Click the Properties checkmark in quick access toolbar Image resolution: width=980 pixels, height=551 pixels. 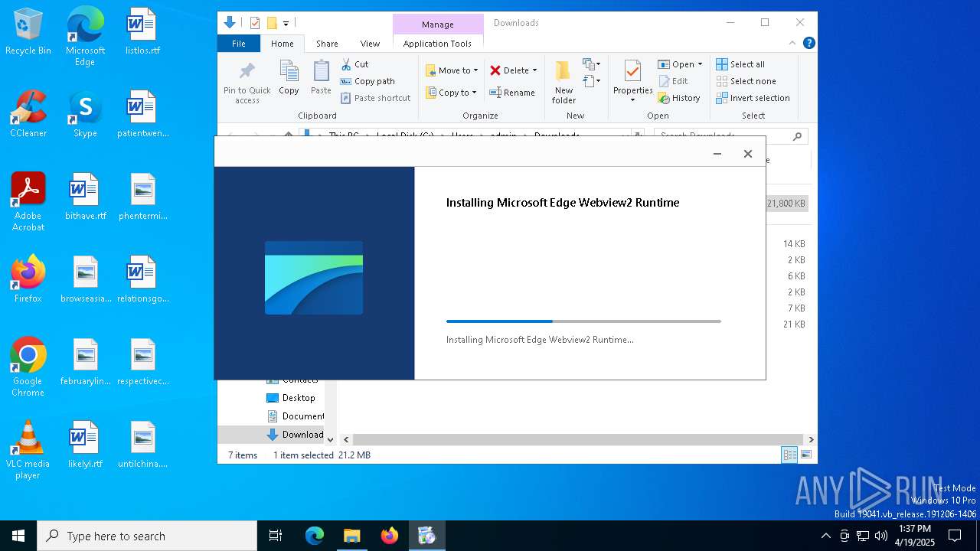point(255,23)
